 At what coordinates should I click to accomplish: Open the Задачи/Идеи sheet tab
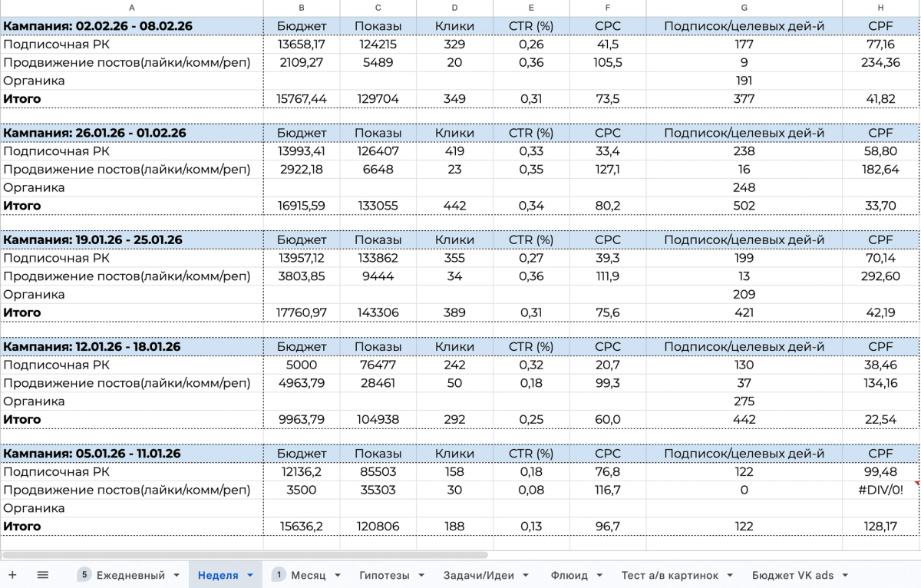479,575
